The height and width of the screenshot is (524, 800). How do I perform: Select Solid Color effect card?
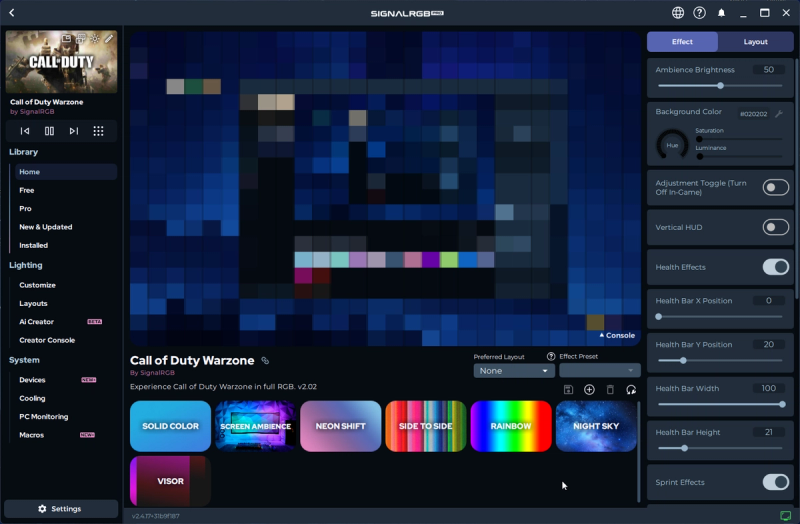pos(170,426)
